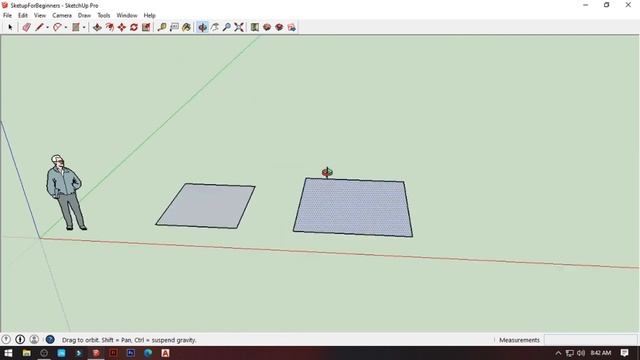Screen dimensions: 640x360
Task: Open the Camera menu
Action: (62, 15)
